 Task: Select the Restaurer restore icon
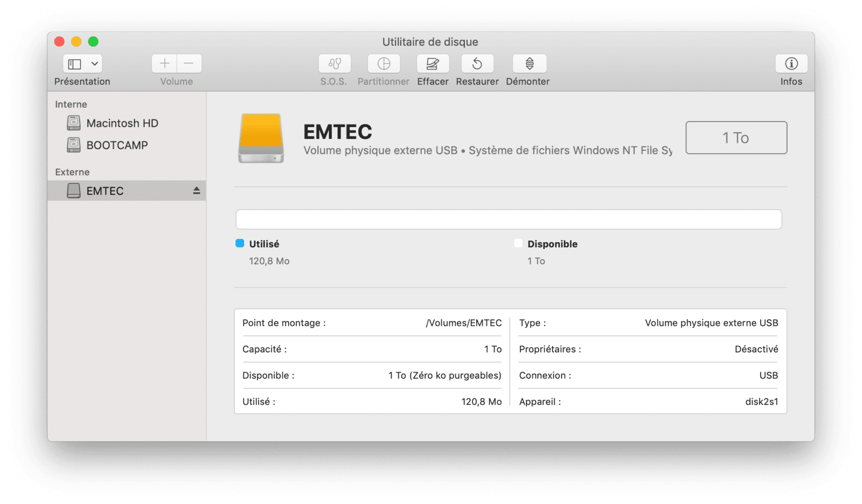pos(477,64)
